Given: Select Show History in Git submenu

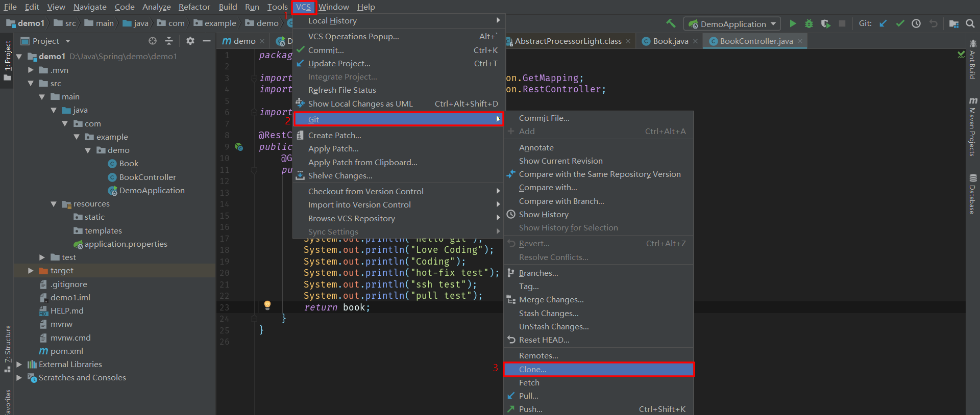Looking at the screenshot, I should tap(599, 214).
